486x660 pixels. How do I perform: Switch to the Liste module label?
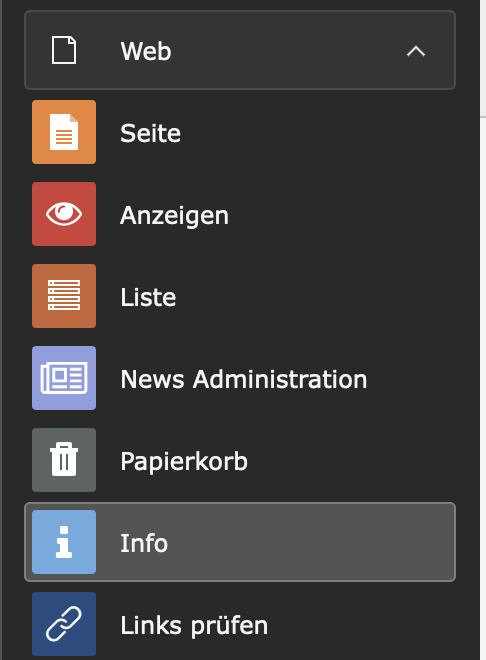tap(148, 297)
